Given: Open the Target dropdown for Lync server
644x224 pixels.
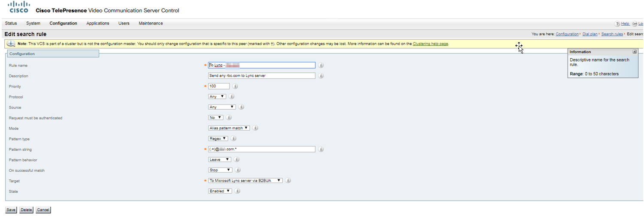Looking at the screenshot, I should pyautogui.click(x=245, y=181).
